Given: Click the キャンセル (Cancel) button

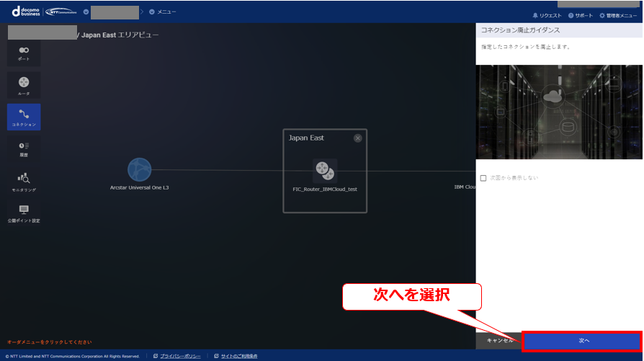Looking at the screenshot, I should [499, 341].
